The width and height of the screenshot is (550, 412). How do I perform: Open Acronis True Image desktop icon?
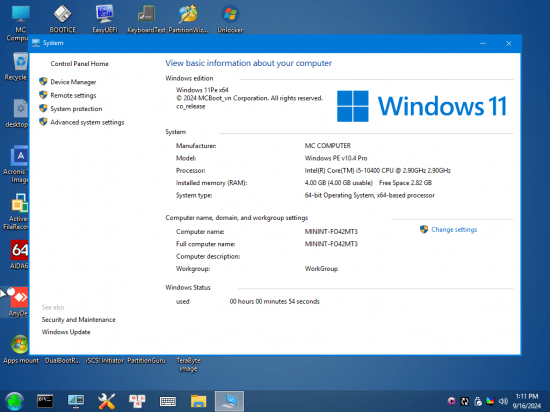[x=17, y=164]
